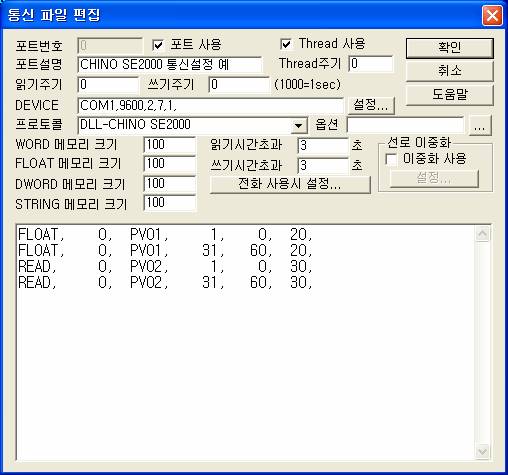The width and height of the screenshot is (508, 475).
Task: Toggle the Thread 사용 checkbox
Action: 286,44
